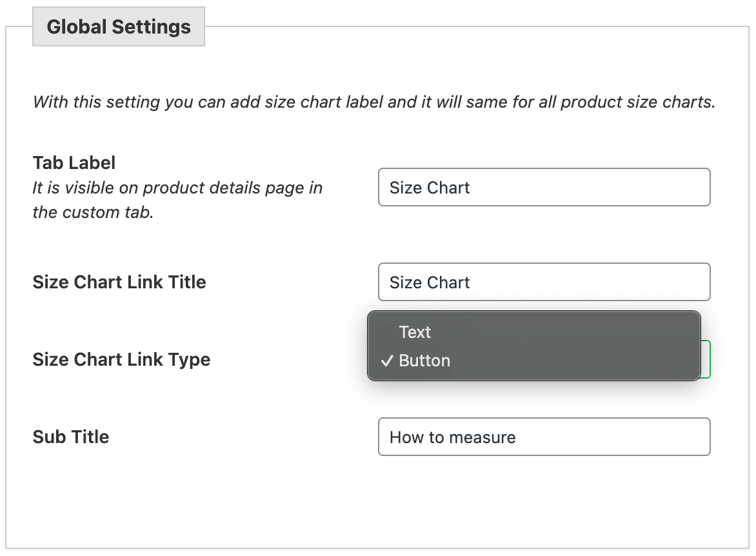Select the "Size Chart" text in Tab Label
This screenshot has width=756, height=556.
tap(427, 188)
